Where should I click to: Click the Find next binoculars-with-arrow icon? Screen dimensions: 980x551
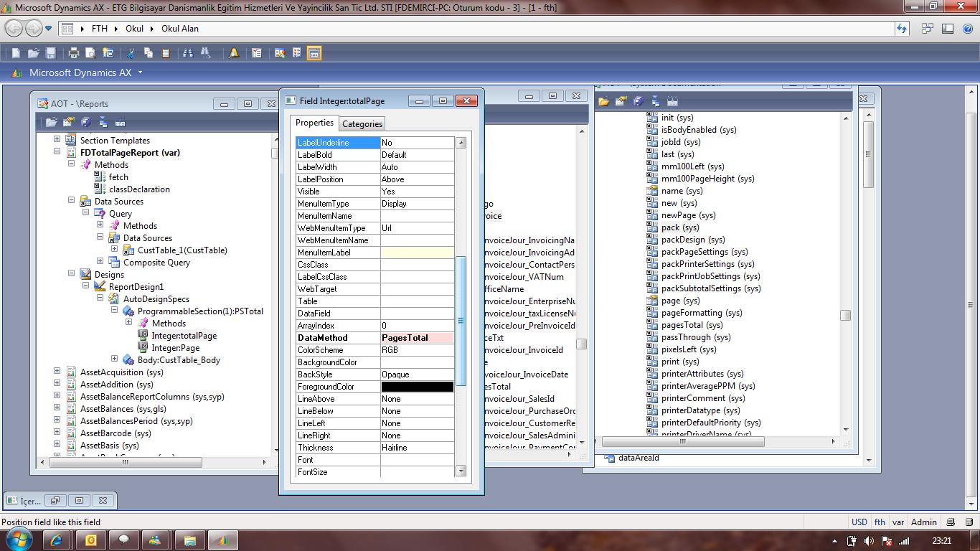[x=205, y=53]
